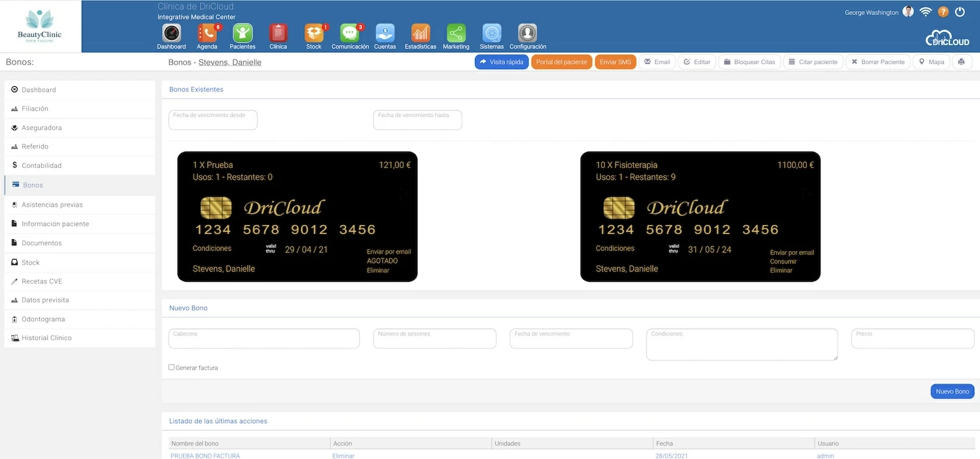980x459 pixels.
Task: Open Fecha de vencimiento field in Nuevo Bono
Action: coord(571,339)
